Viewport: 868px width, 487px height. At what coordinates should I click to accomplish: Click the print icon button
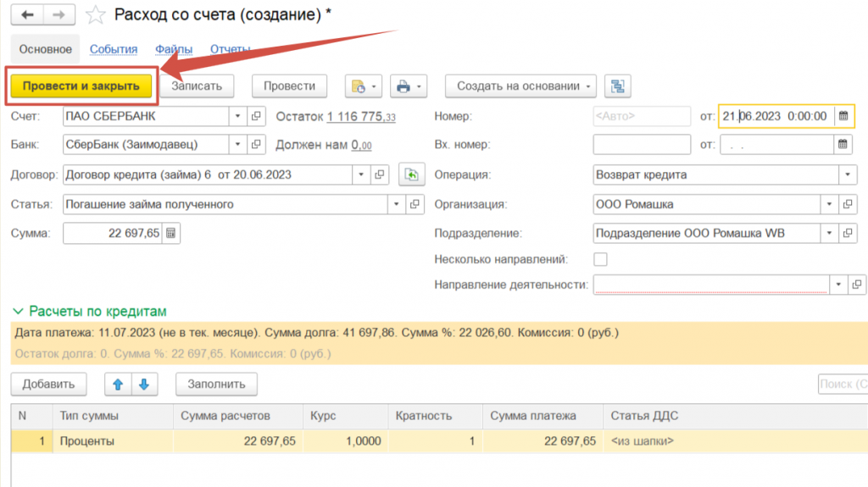click(403, 86)
